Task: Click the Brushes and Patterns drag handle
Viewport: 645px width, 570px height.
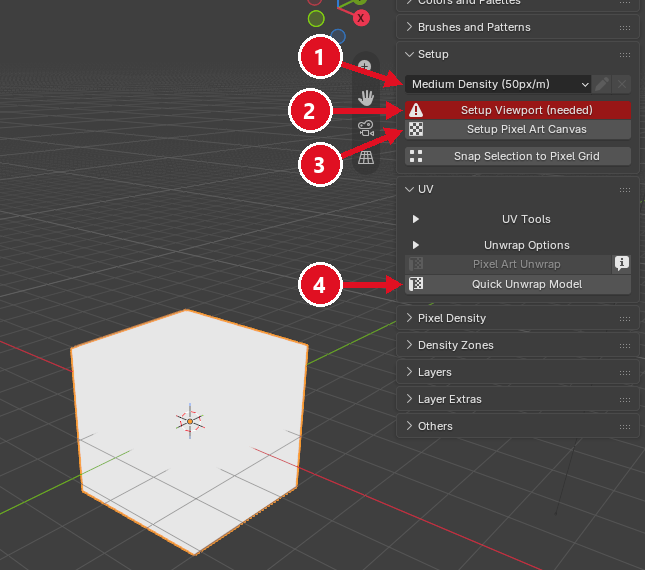Action: point(624,28)
